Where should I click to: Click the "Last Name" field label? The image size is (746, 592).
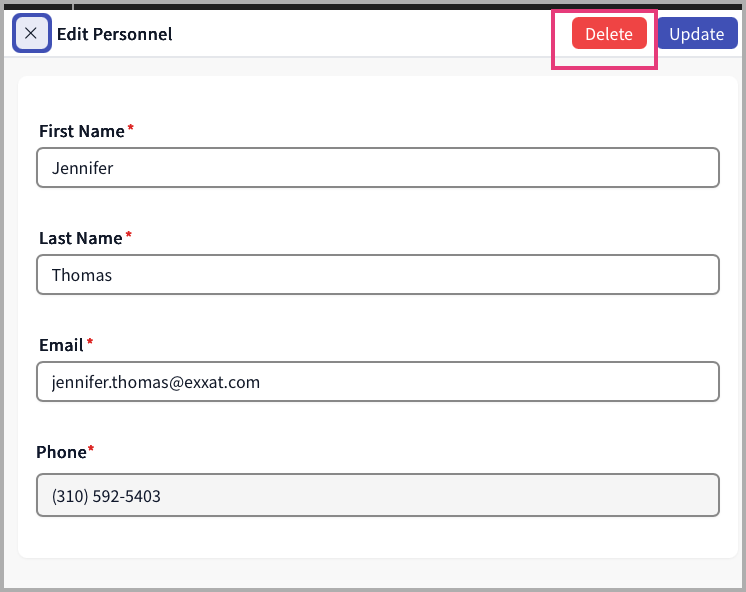(80, 238)
